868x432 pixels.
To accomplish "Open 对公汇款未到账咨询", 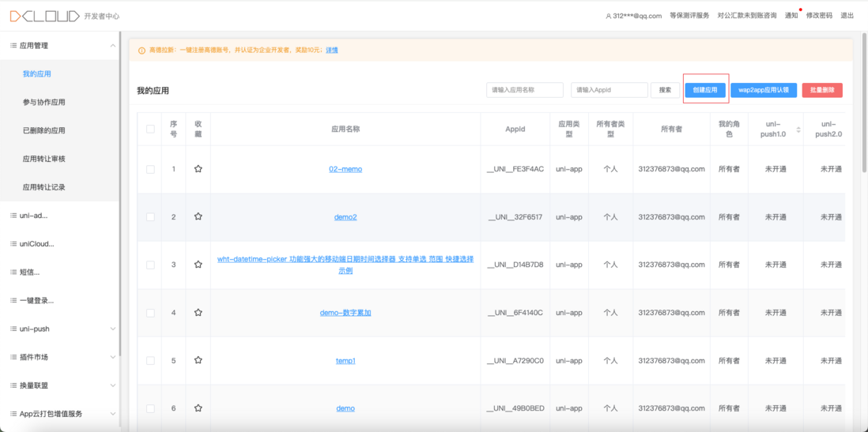I will (x=747, y=16).
